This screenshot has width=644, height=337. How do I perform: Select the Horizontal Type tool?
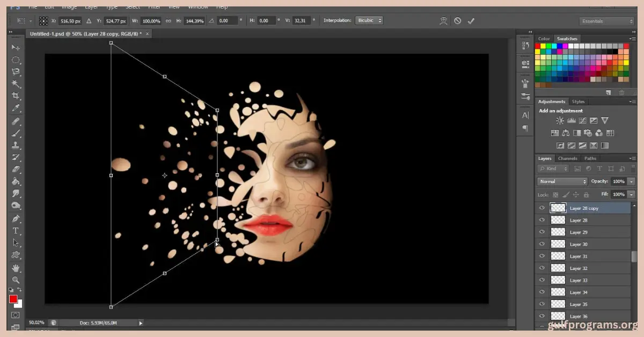click(16, 231)
